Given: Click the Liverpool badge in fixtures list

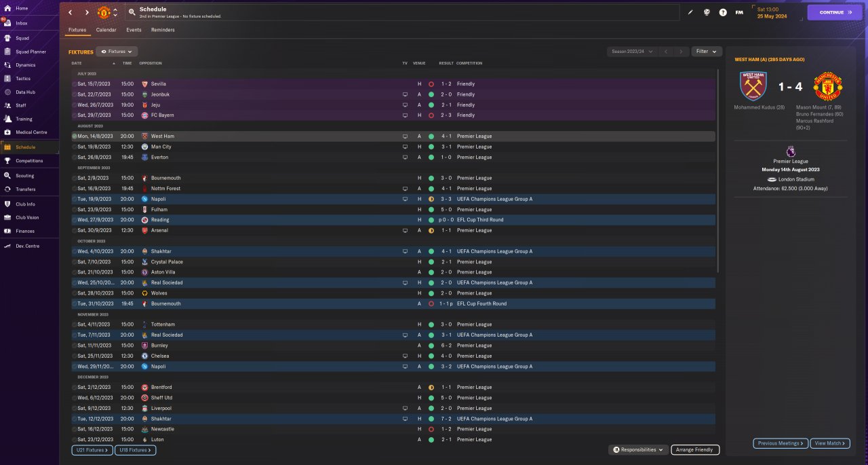Looking at the screenshot, I should [144, 409].
